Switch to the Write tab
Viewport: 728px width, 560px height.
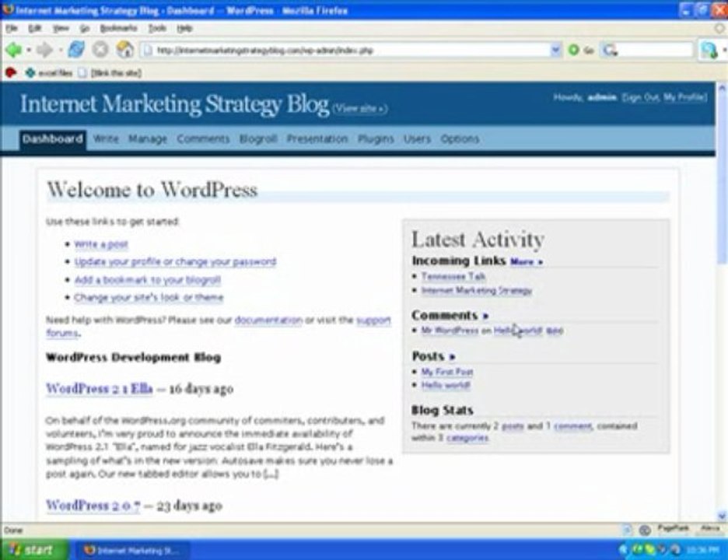pyautogui.click(x=106, y=139)
